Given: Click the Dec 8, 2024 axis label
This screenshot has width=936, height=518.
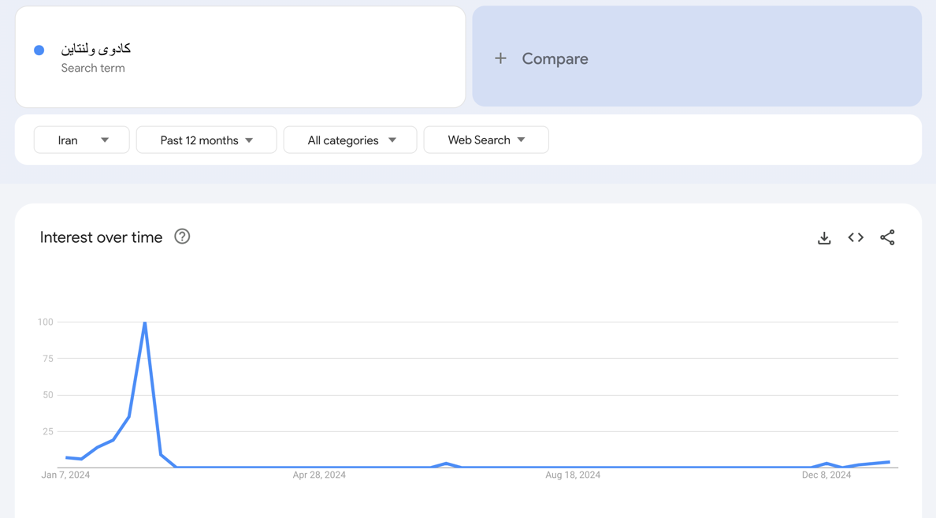Looking at the screenshot, I should [826, 475].
